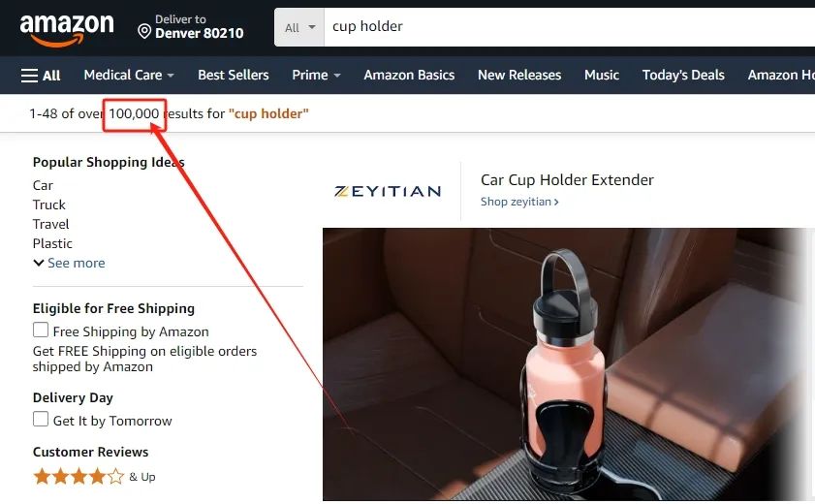The width and height of the screenshot is (815, 504).
Task: Click the Amazon logo
Action: click(x=67, y=30)
